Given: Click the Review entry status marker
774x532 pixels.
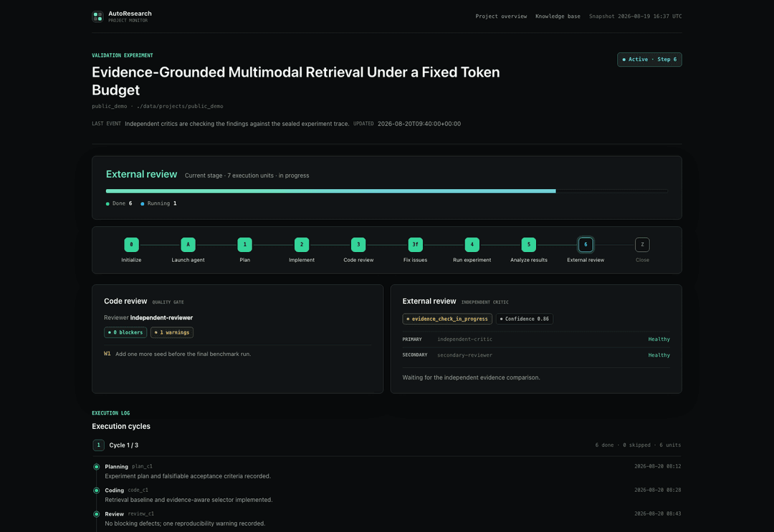Looking at the screenshot, I should (x=96, y=514).
